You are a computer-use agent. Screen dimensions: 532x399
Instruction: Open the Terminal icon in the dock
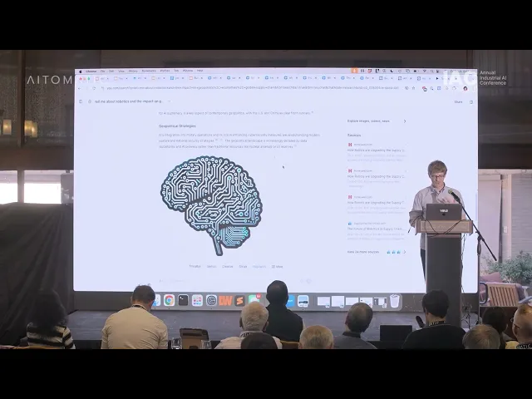183,300
